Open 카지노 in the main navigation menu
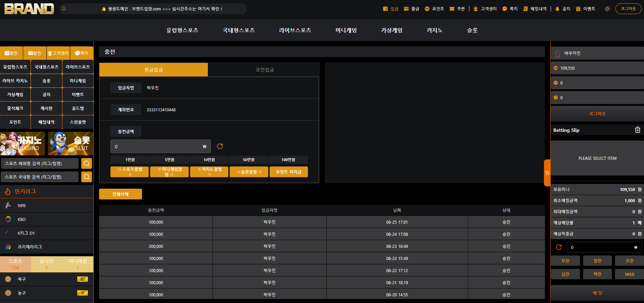The height and width of the screenshot is (303, 644). coord(434,30)
